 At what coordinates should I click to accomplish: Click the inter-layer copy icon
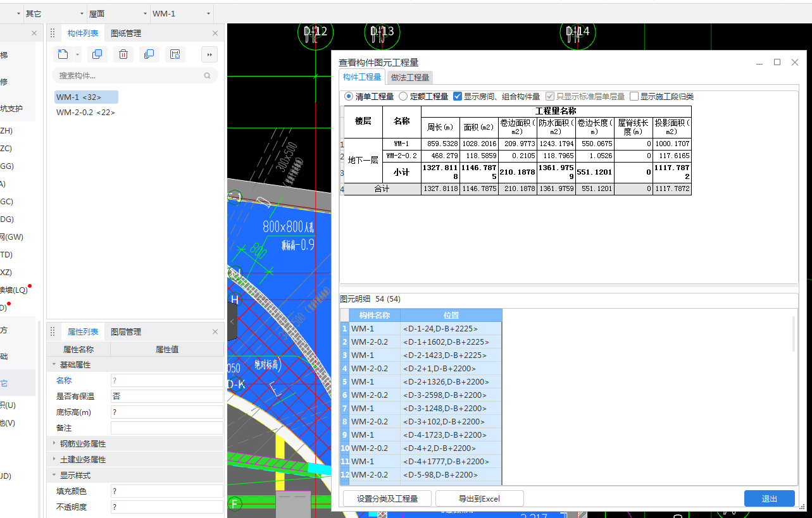pos(149,54)
